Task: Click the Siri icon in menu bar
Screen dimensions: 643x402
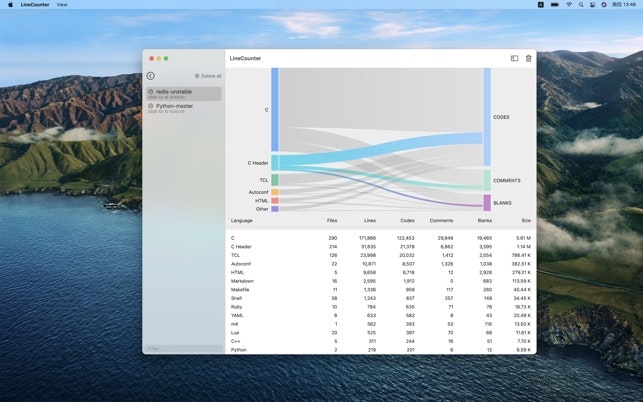Action: (604, 5)
